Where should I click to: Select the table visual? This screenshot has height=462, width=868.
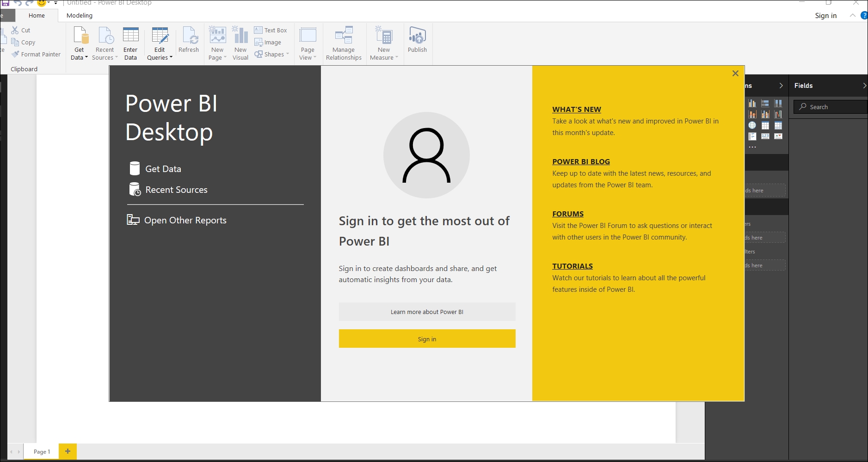coord(765,125)
